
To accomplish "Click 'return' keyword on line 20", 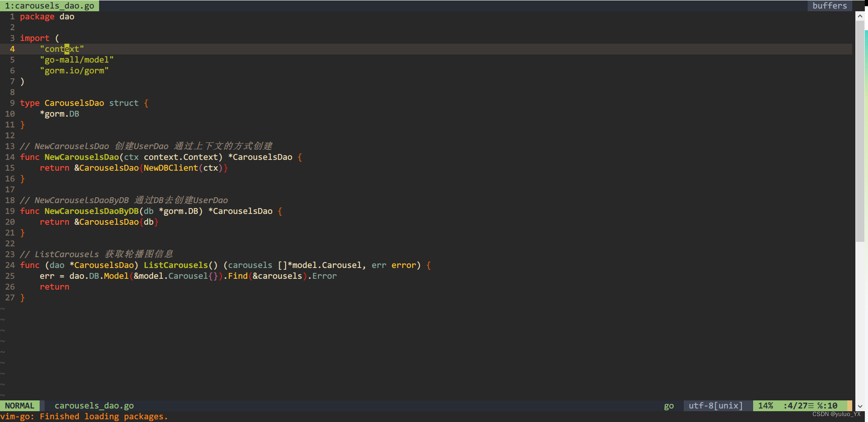I will tap(55, 222).
